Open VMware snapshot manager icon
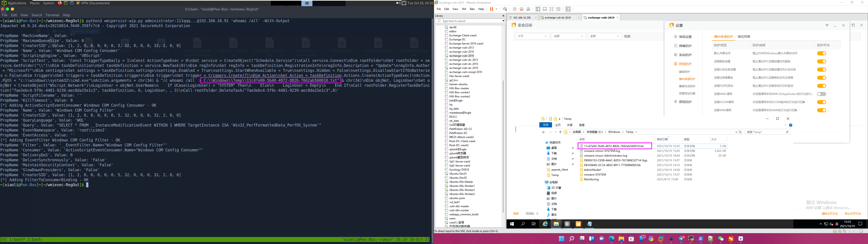Image resolution: width=868 pixels, height=244 pixels. (x=528, y=9)
